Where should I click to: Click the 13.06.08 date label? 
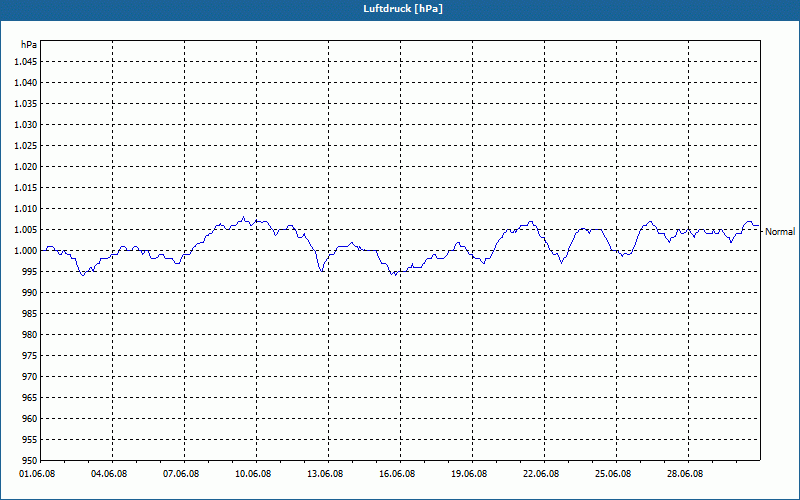[325, 474]
